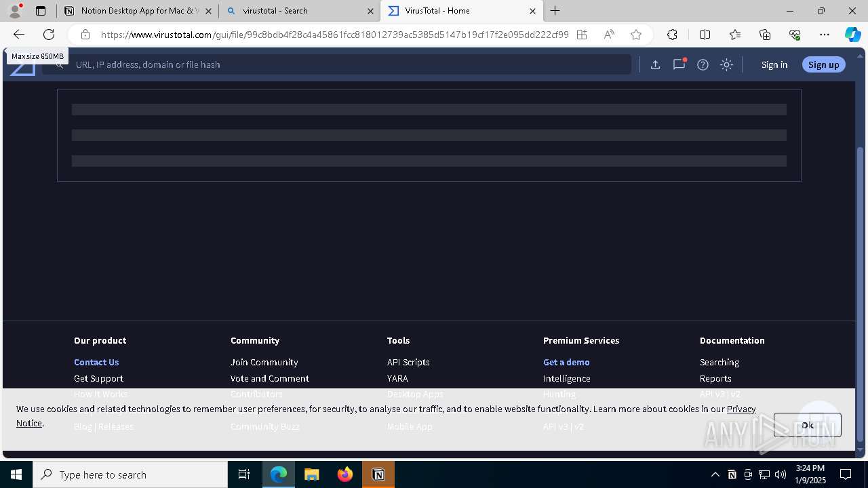Open the Reports documentation link

pos(715,378)
